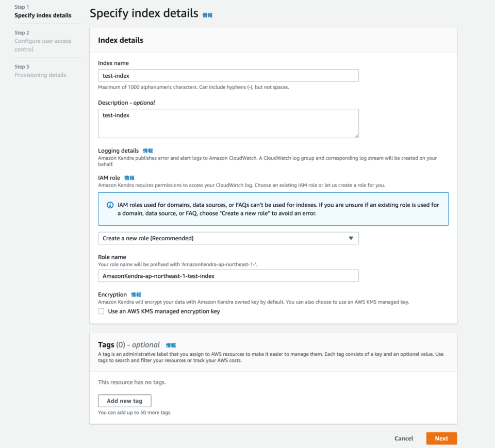
Task: Select the Role name input field
Action: (x=228, y=275)
